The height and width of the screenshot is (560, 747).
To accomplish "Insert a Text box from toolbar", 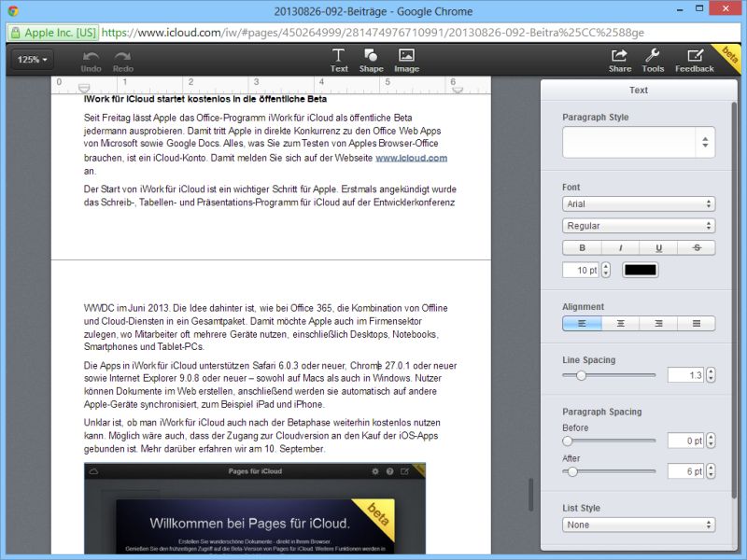I will coord(339,55).
